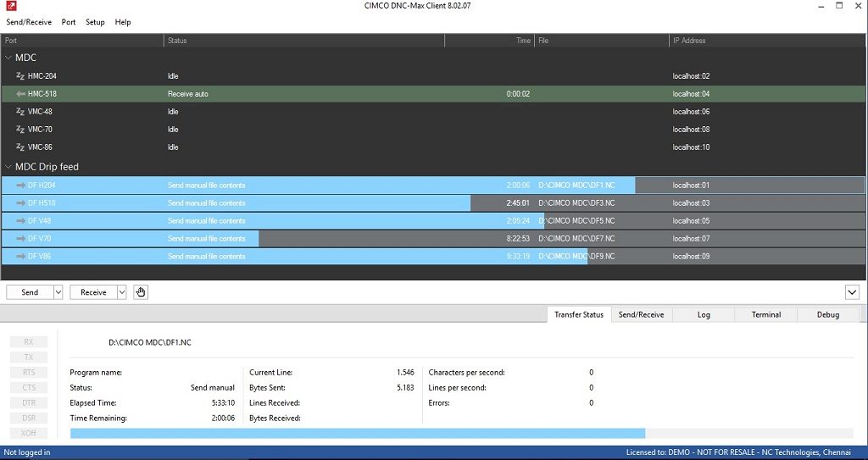Click the TX signal indicator

pyautogui.click(x=29, y=357)
